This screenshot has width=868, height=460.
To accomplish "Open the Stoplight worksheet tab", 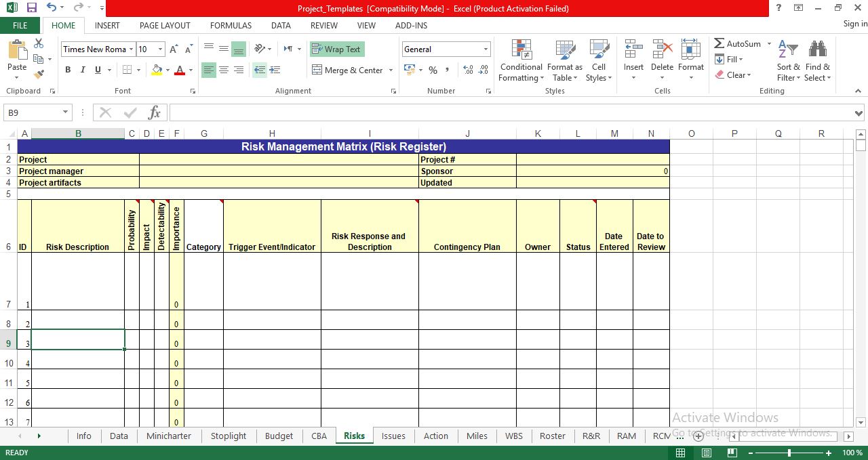I will (x=229, y=436).
